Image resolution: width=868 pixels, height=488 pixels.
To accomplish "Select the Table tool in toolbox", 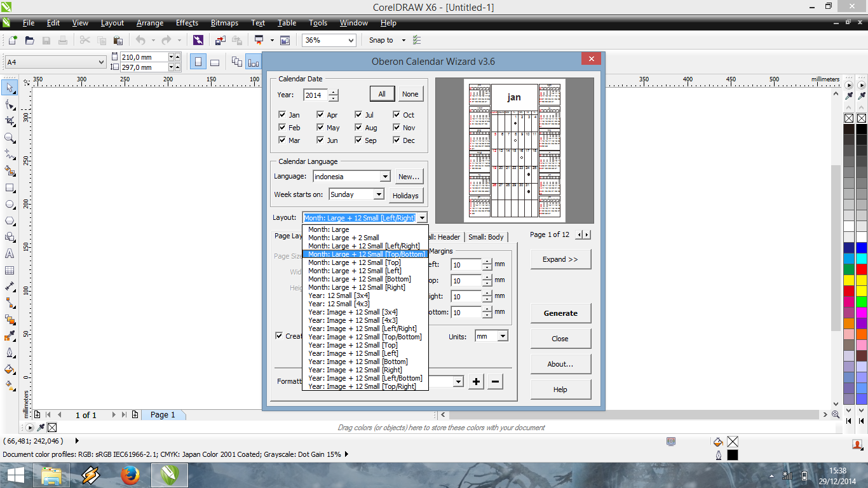I will point(10,270).
